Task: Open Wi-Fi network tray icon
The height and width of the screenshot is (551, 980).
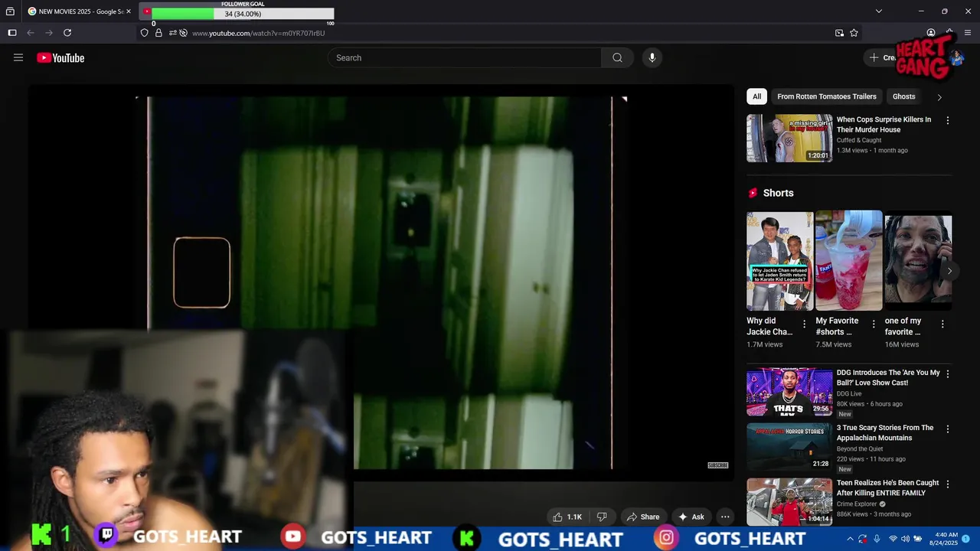Action: (893, 539)
